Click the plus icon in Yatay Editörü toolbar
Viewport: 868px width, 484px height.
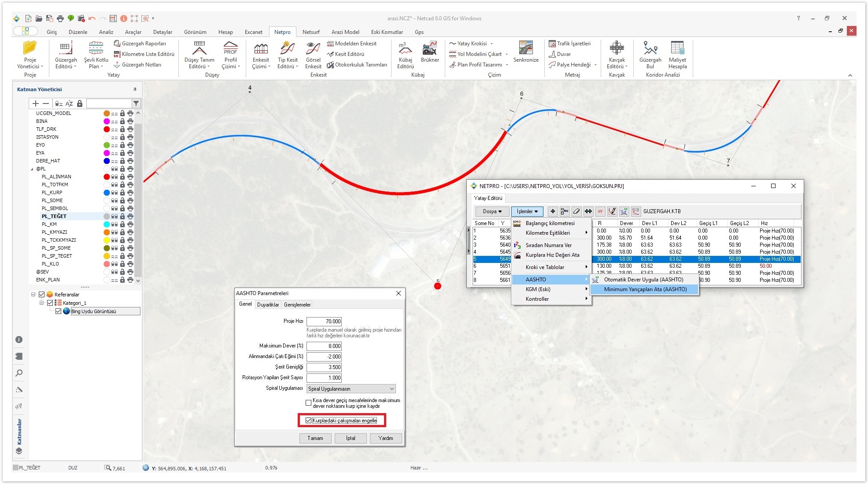[x=553, y=211]
